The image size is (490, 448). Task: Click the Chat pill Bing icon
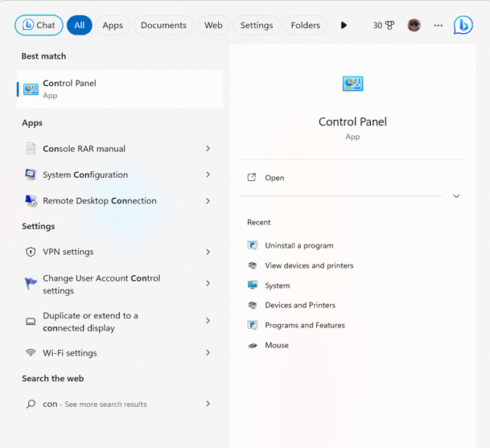click(28, 25)
